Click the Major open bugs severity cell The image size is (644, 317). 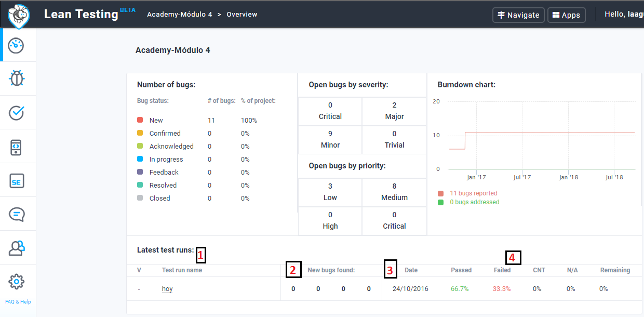[x=394, y=111]
